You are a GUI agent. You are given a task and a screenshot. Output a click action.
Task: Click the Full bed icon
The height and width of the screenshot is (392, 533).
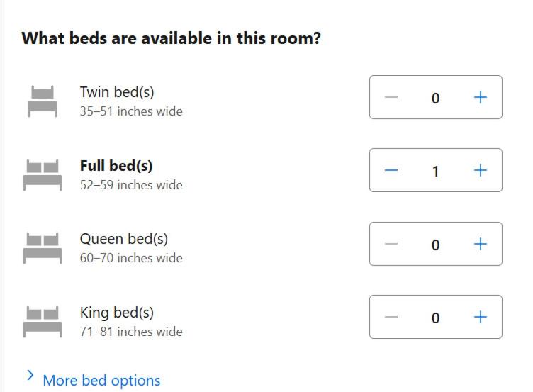point(43,174)
